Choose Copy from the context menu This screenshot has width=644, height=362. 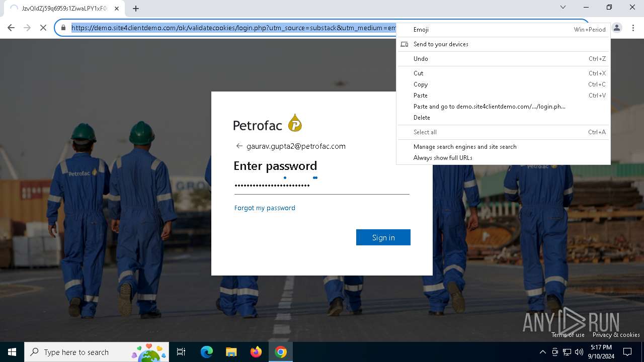pyautogui.click(x=503, y=84)
